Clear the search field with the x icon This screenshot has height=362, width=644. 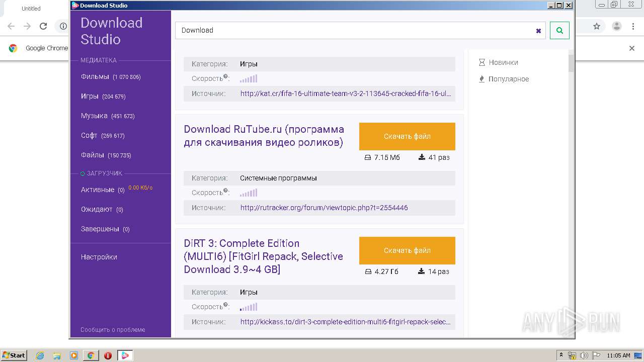pos(538,31)
